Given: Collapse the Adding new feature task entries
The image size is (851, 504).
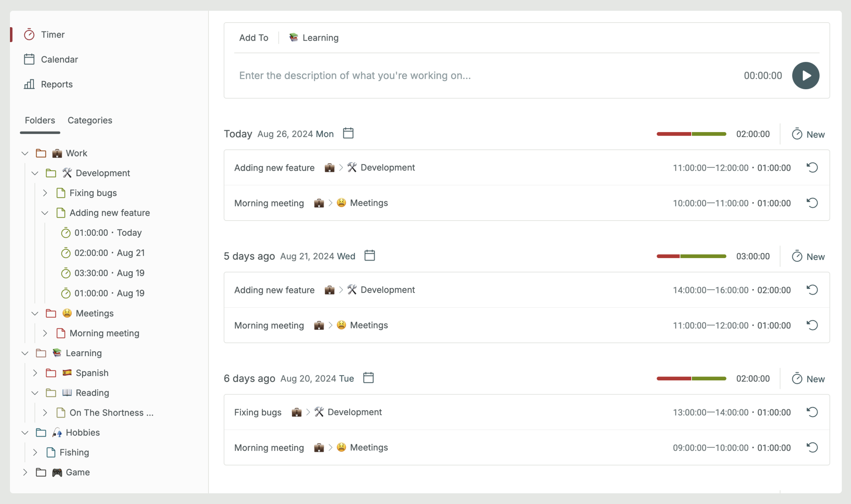Looking at the screenshot, I should point(45,213).
